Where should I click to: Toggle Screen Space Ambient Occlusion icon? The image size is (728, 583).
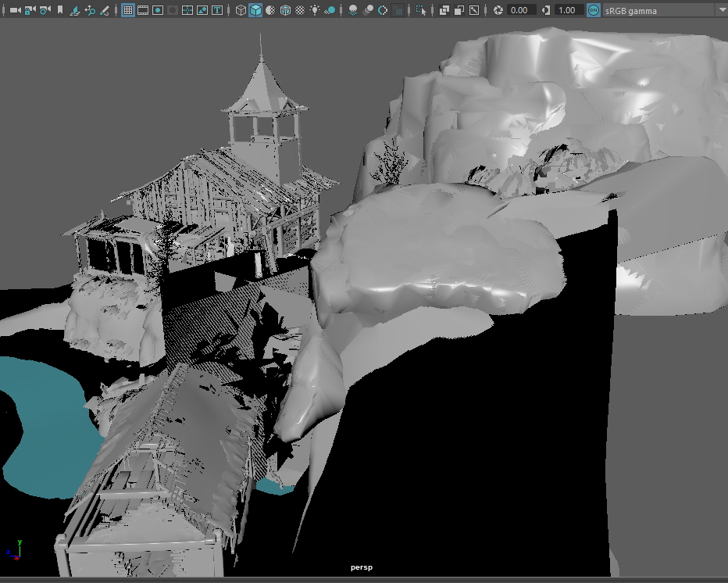(x=353, y=10)
